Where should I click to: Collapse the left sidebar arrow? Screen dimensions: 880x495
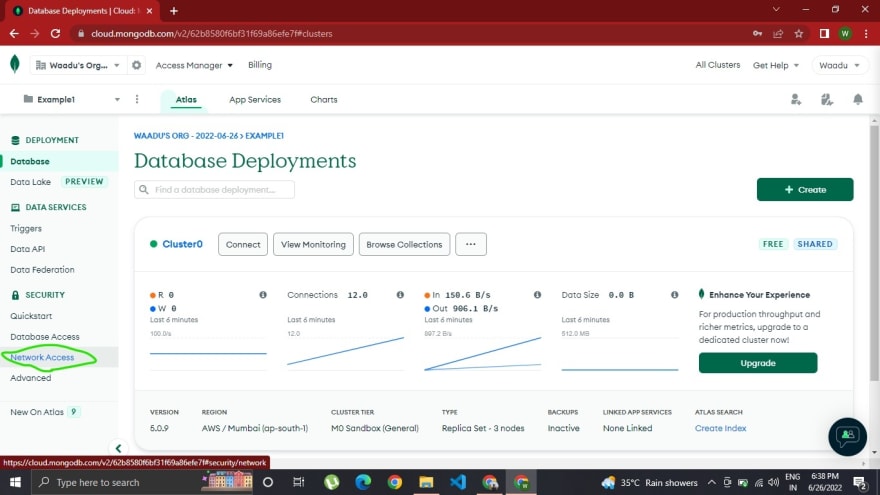[118, 448]
